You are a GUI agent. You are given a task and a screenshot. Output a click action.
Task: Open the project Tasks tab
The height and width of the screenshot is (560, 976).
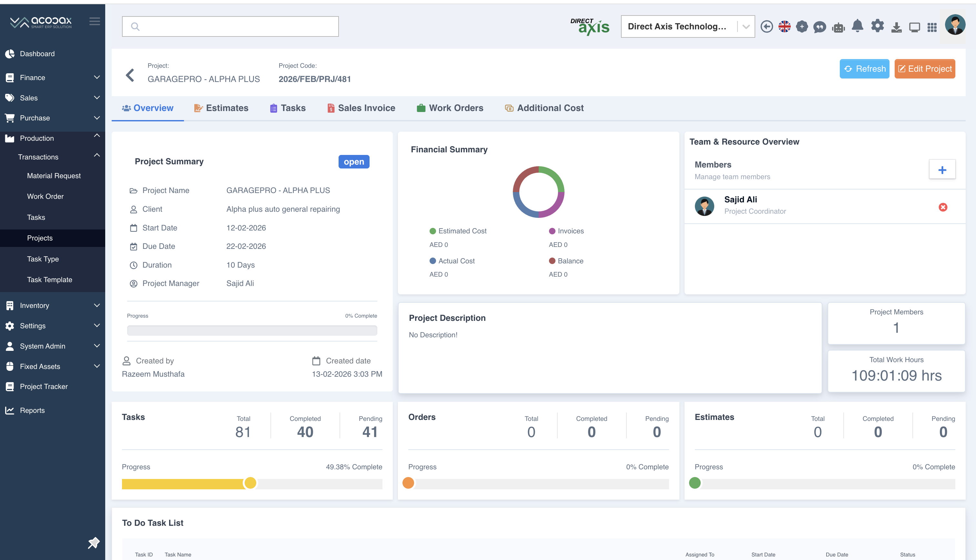288,108
